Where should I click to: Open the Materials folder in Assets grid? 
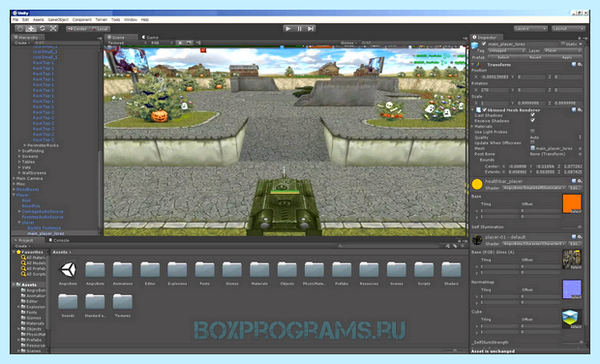click(259, 273)
